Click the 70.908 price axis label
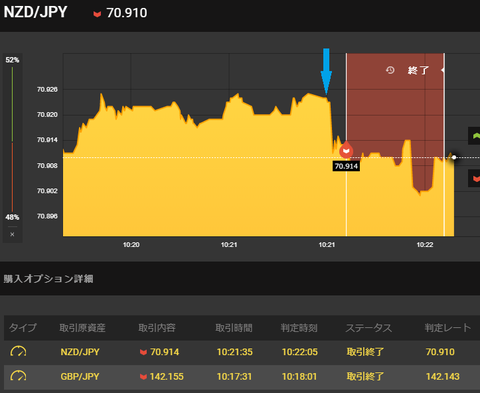480x393 pixels. click(47, 166)
